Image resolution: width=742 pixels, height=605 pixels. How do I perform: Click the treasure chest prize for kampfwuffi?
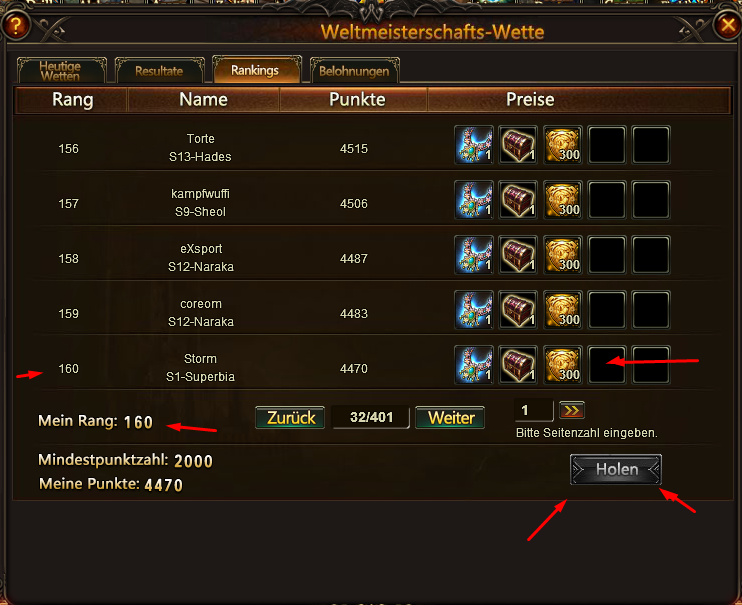[x=518, y=200]
